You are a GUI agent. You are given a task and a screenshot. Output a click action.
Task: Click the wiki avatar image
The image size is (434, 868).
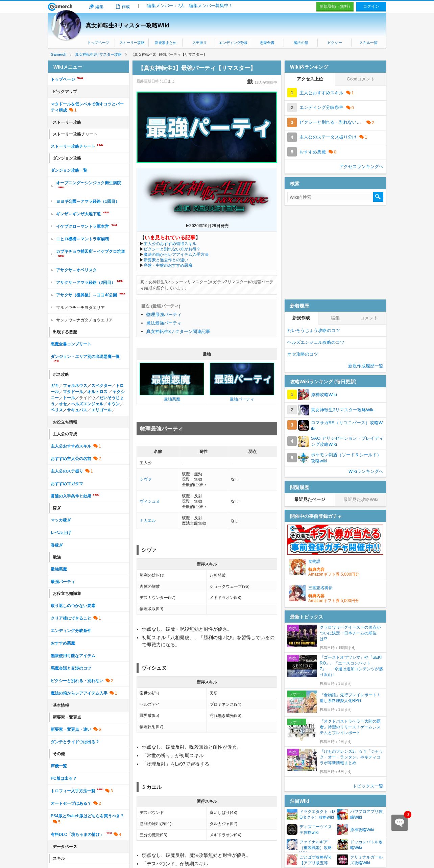pyautogui.click(x=66, y=25)
